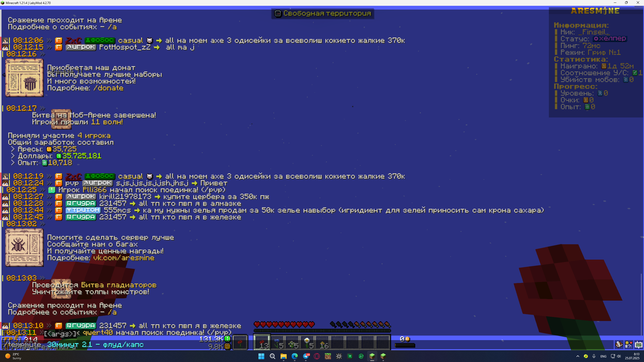This screenshot has height=362, width=644.
Task: Switch to the second Minecraft instance in taskbar
Action: pos(383,356)
